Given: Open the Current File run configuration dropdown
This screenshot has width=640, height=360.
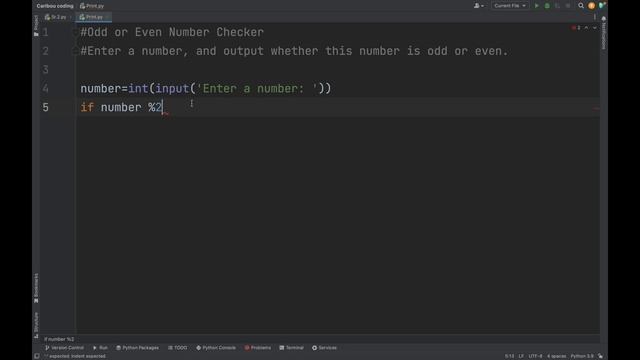Looking at the screenshot, I should [x=510, y=6].
